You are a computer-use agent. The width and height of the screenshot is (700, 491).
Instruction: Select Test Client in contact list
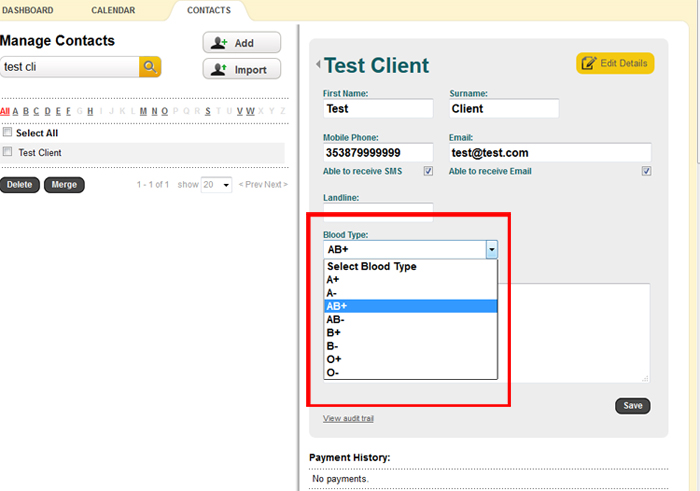(x=40, y=153)
